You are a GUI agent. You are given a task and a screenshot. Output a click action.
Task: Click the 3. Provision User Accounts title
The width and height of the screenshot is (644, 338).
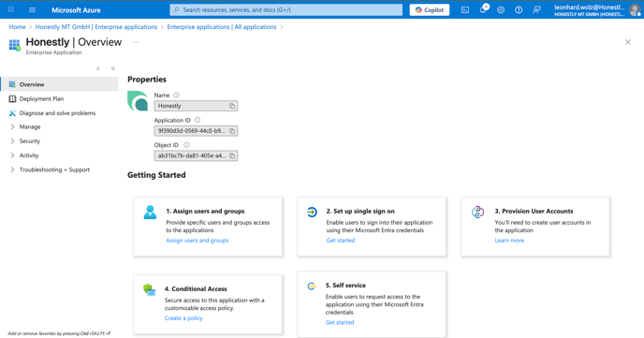(534, 211)
